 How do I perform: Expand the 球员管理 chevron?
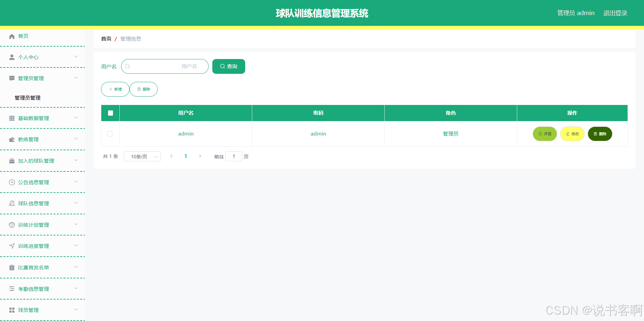pyautogui.click(x=76, y=310)
